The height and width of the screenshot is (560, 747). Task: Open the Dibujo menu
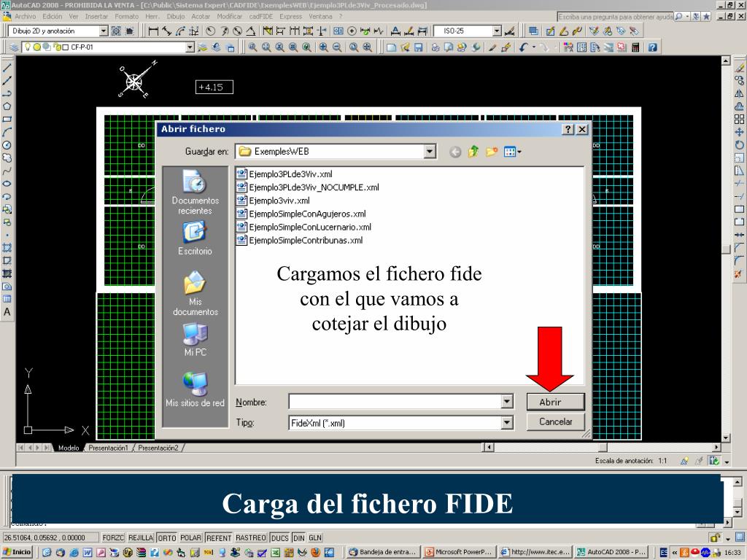[x=175, y=16]
